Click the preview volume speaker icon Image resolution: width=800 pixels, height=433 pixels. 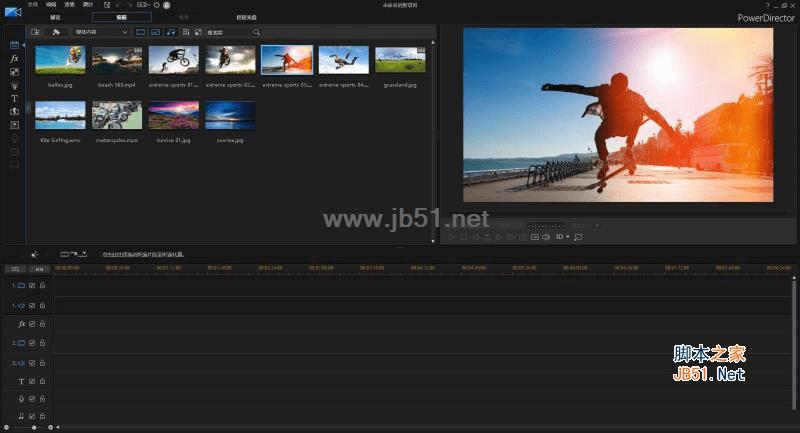click(546, 237)
